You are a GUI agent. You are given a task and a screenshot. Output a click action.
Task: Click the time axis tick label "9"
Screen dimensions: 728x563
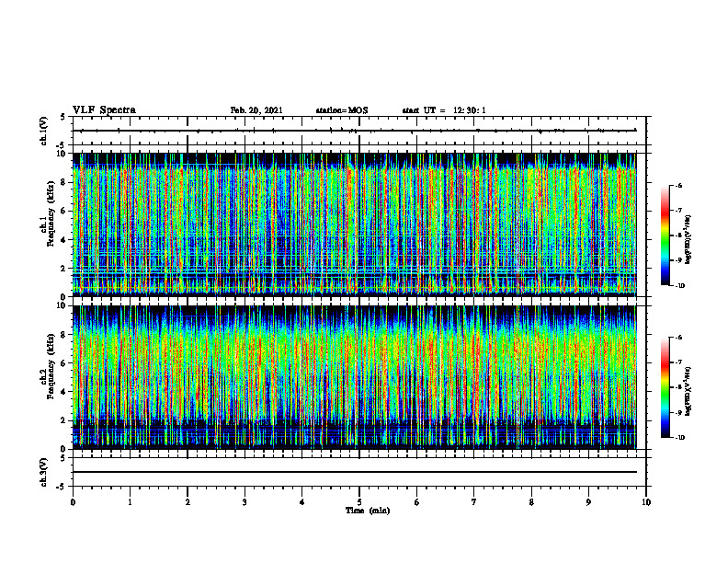[588, 502]
